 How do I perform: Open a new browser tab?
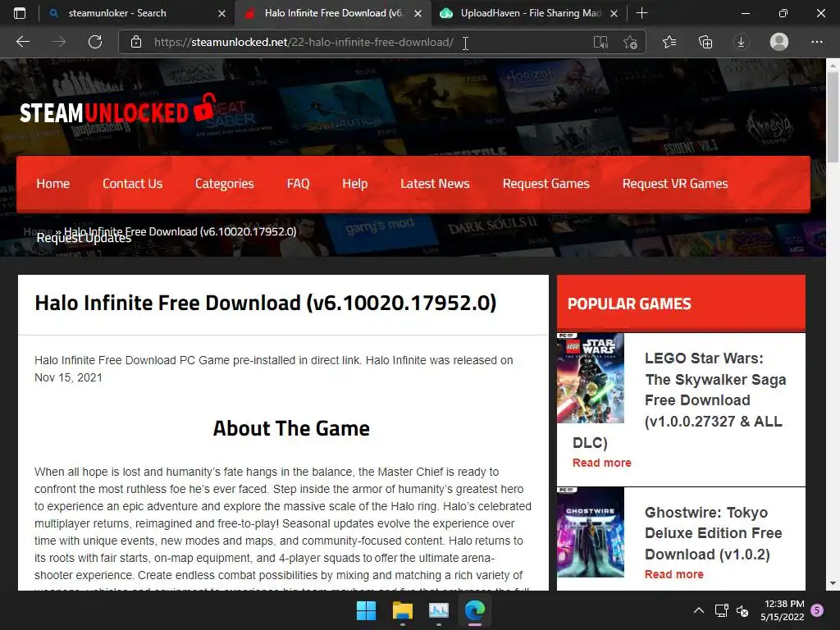[x=641, y=13]
